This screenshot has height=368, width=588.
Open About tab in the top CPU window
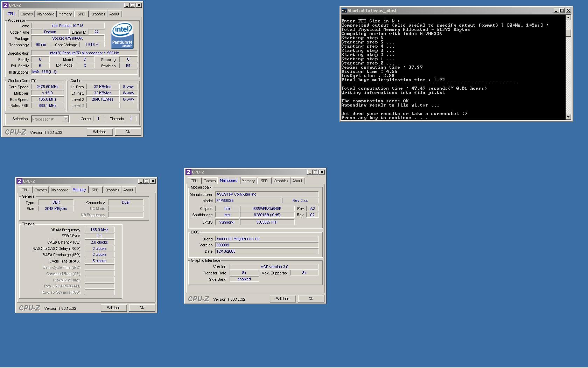point(114,14)
